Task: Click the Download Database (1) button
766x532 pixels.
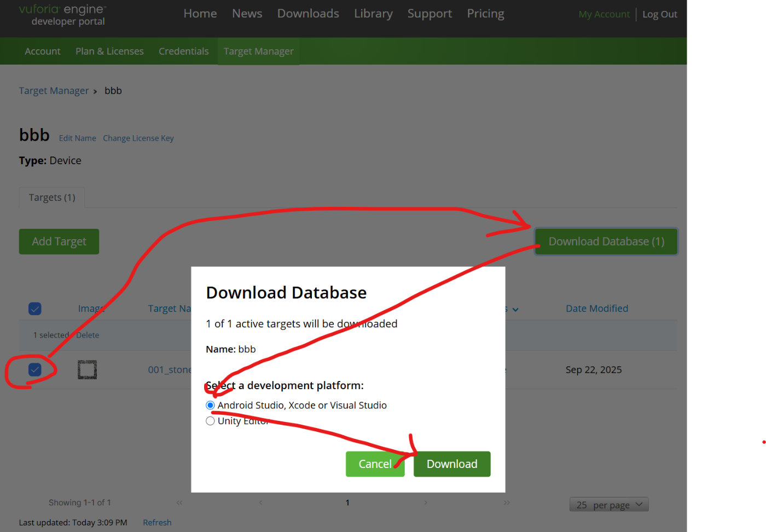Action: (x=606, y=241)
